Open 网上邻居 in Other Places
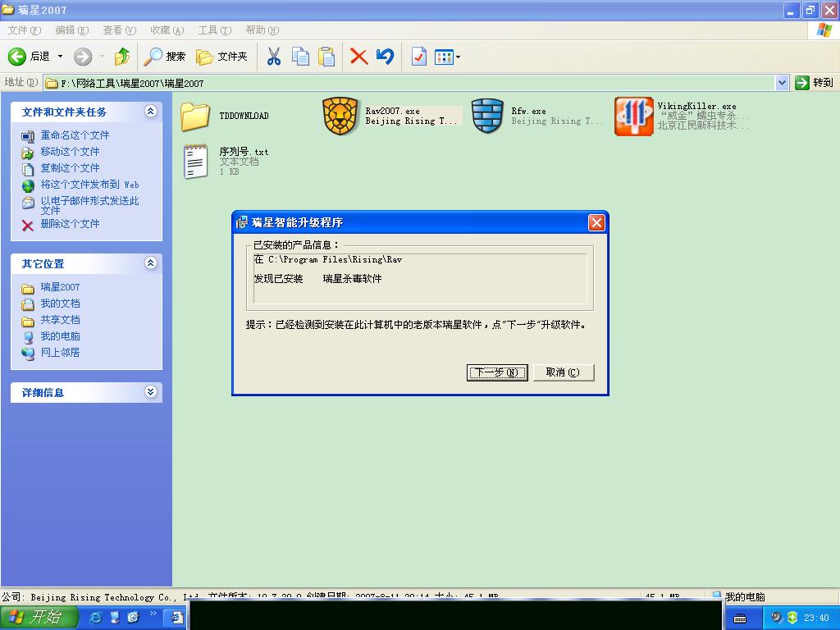 click(60, 353)
